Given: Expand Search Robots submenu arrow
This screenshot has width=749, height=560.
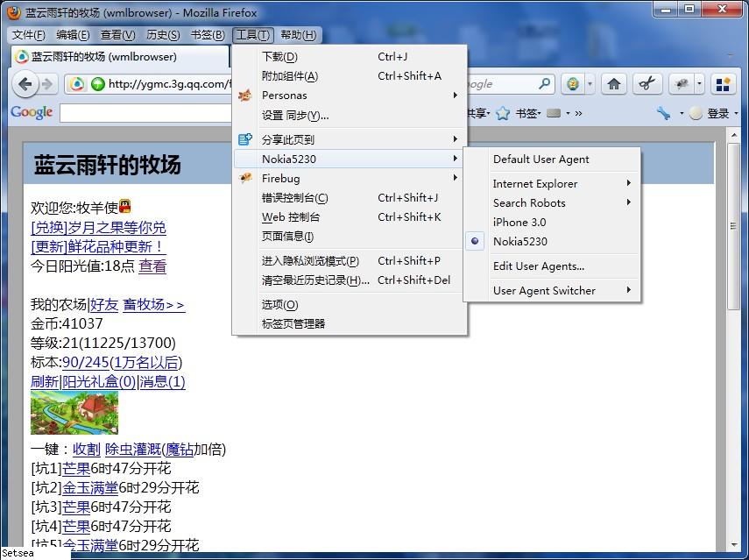Looking at the screenshot, I should 629,202.
